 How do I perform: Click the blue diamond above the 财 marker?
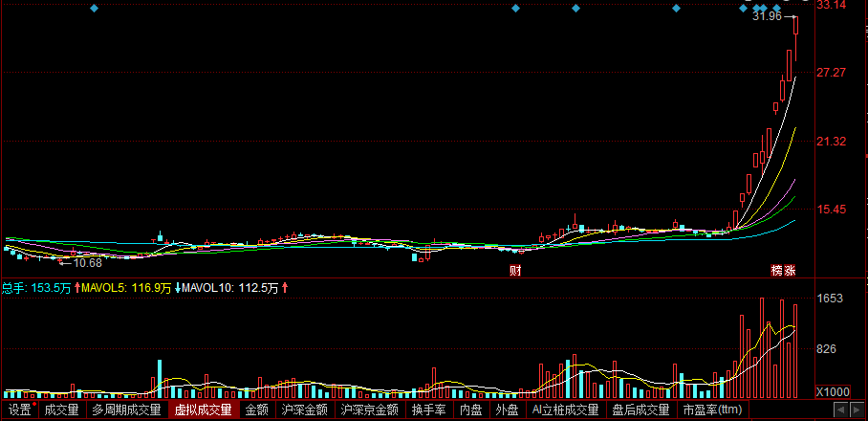[x=516, y=9]
